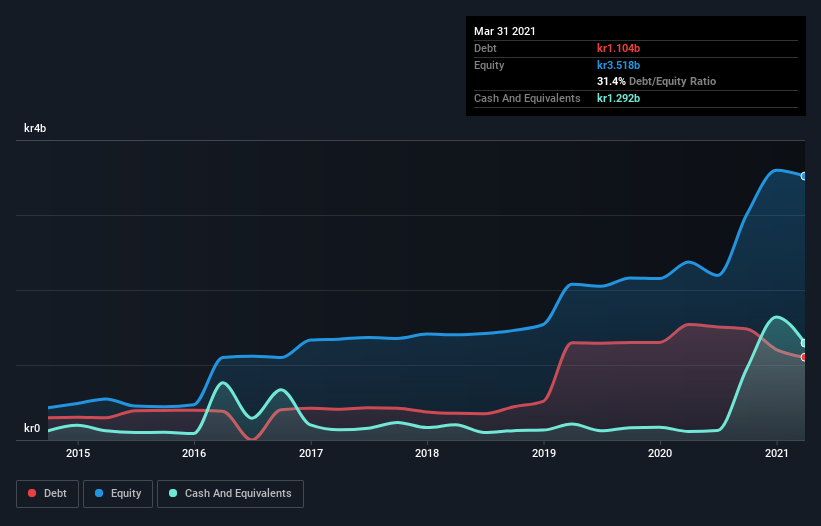Click the 2020 x-axis label

point(660,453)
